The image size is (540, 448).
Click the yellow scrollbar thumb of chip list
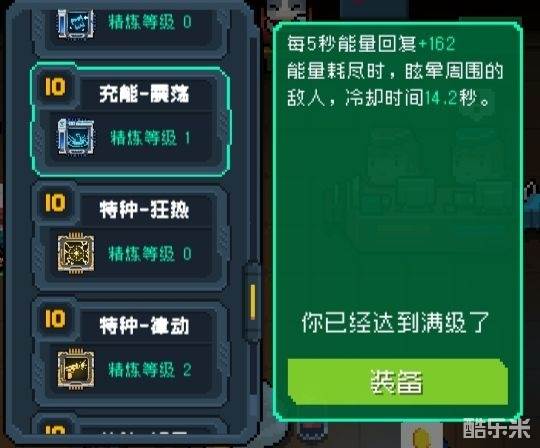pos(253,302)
